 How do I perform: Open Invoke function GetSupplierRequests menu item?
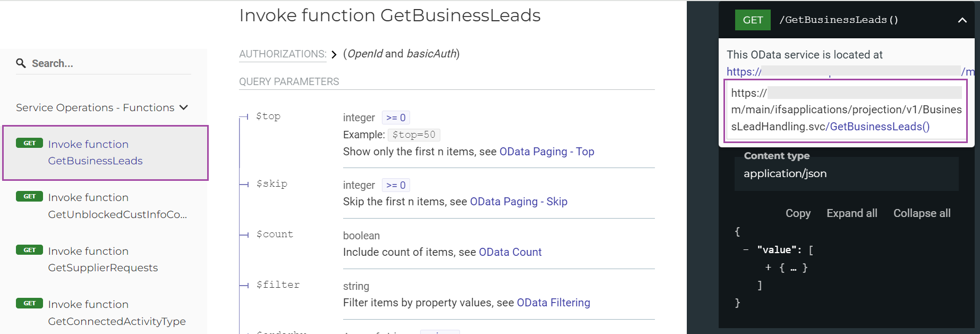[103, 260]
